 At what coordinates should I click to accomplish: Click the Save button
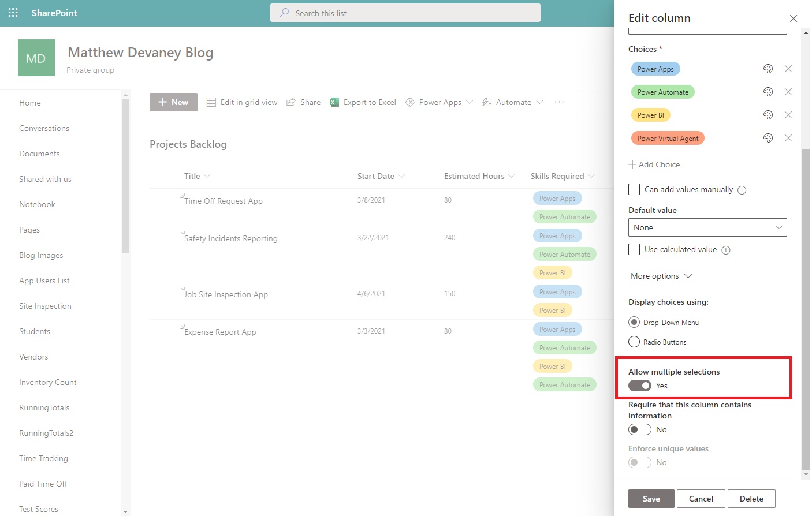651,498
